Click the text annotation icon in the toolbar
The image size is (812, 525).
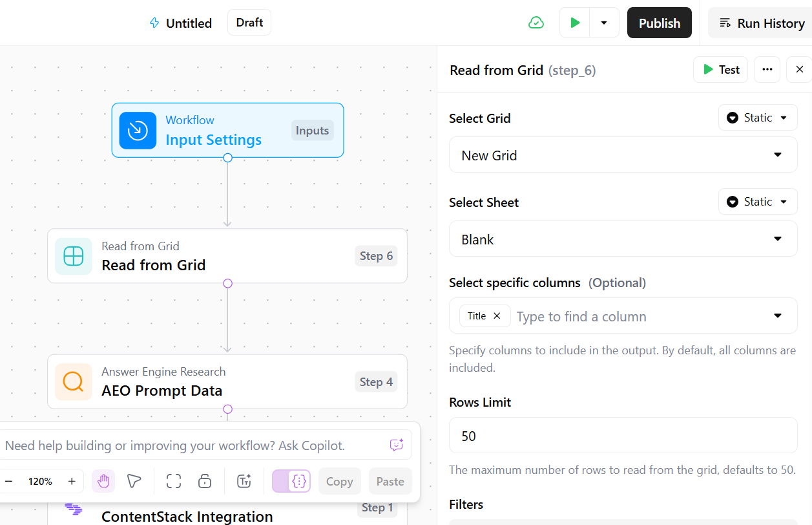[244, 481]
